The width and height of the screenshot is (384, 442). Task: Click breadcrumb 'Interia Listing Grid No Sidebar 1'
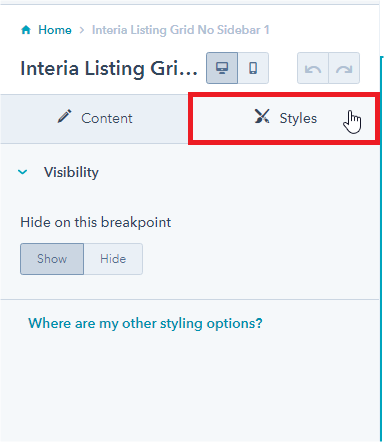pos(181,30)
